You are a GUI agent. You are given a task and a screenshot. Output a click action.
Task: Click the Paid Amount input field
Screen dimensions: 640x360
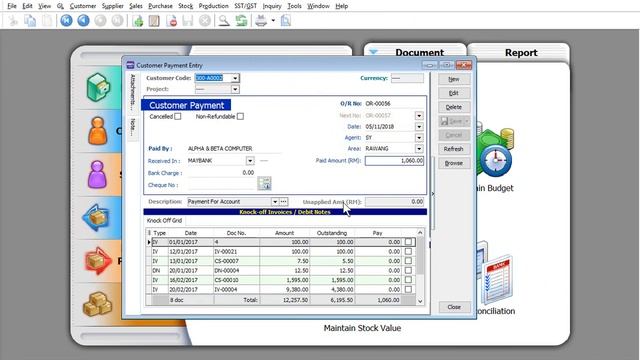[x=394, y=161]
